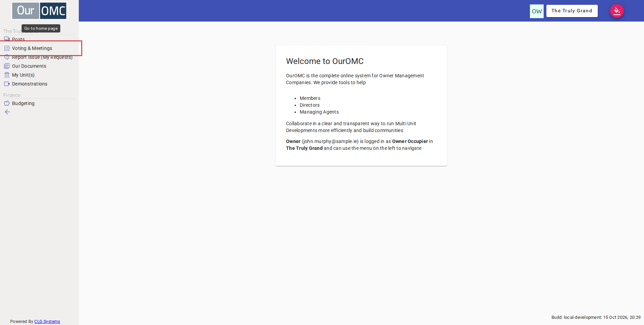Open Budgeting under Finance
Screen dimensions: 644x325
(x=39, y=103)
